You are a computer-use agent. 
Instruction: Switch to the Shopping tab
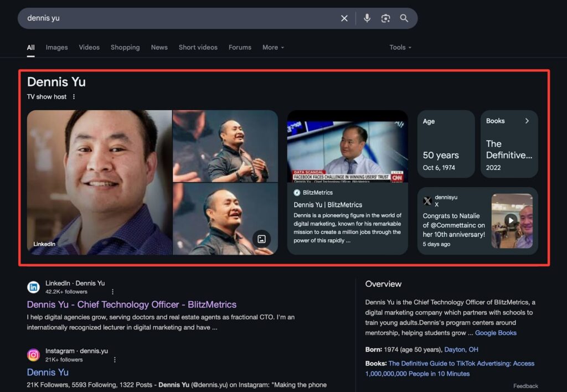pyautogui.click(x=125, y=48)
